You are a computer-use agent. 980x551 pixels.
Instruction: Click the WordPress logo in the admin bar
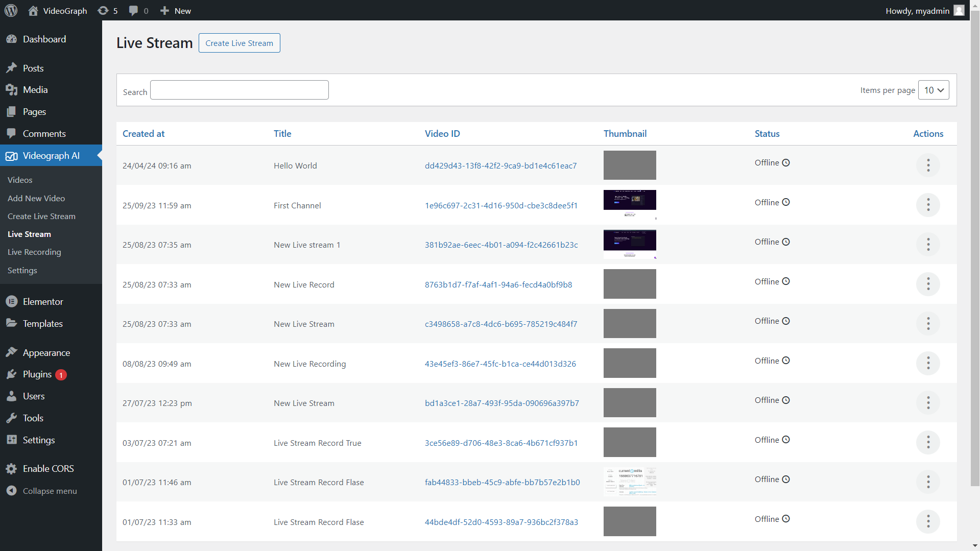tap(11, 10)
